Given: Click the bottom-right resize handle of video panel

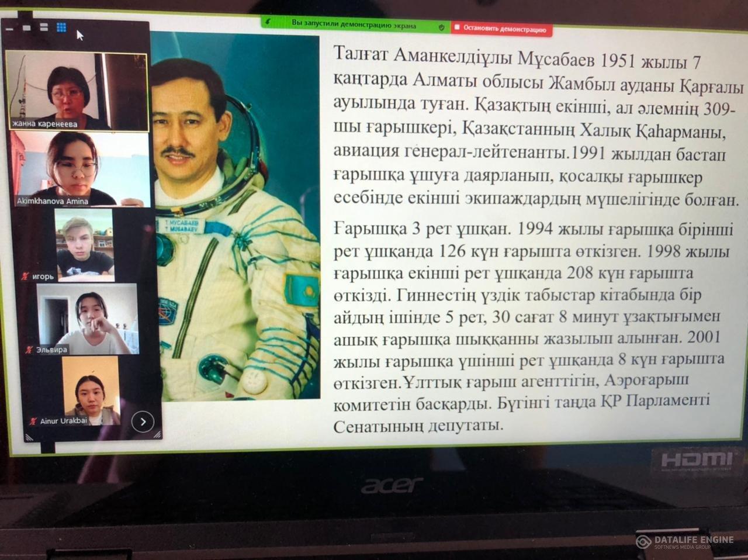Looking at the screenshot, I should pos(157,435).
